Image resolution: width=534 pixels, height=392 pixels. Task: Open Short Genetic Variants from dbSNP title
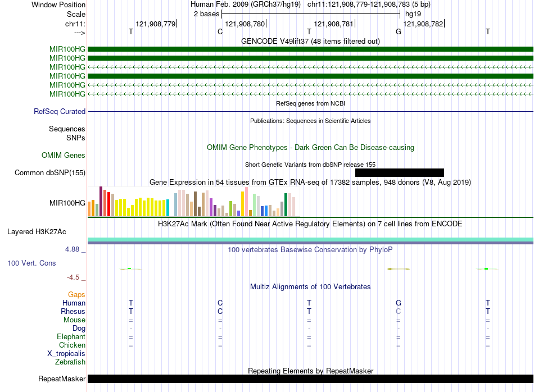click(x=310, y=165)
